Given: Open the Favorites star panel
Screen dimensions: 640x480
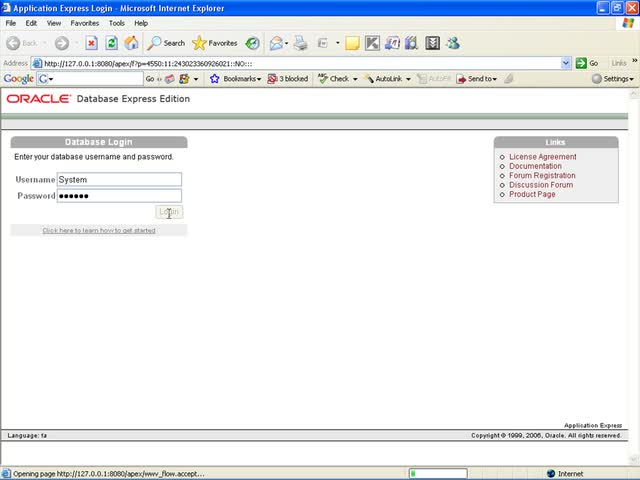Looking at the screenshot, I should tap(215, 43).
